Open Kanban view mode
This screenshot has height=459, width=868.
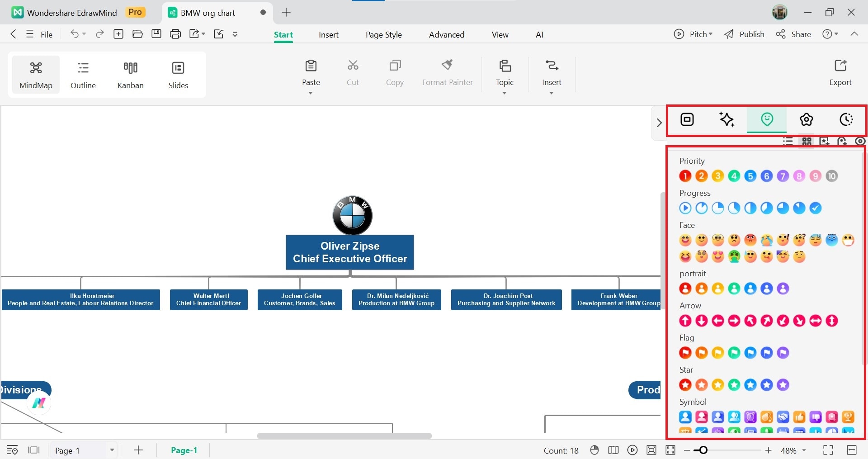tap(131, 75)
